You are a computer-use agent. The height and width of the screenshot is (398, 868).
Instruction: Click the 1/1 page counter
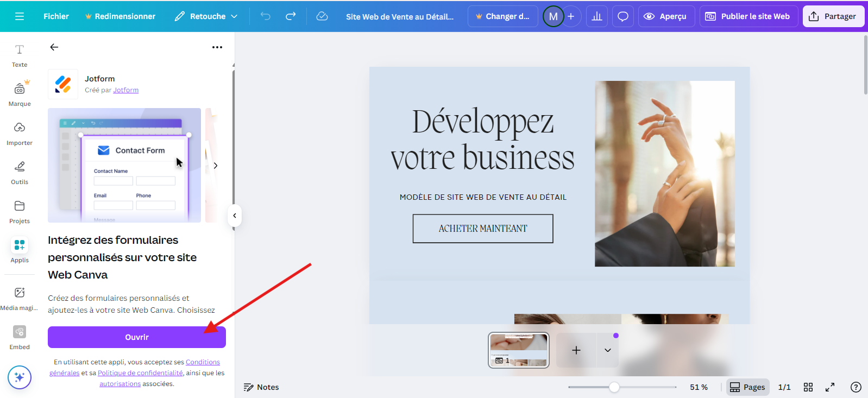pos(784,387)
